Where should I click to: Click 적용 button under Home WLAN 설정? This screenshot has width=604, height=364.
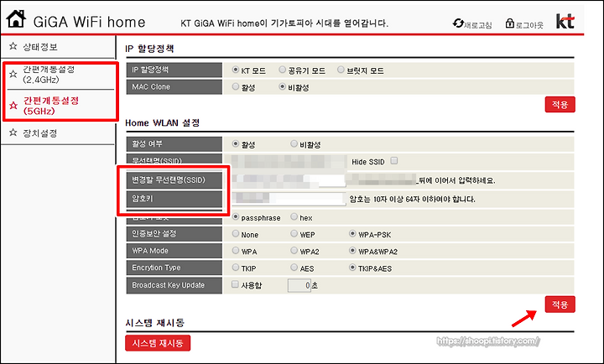[x=560, y=304]
